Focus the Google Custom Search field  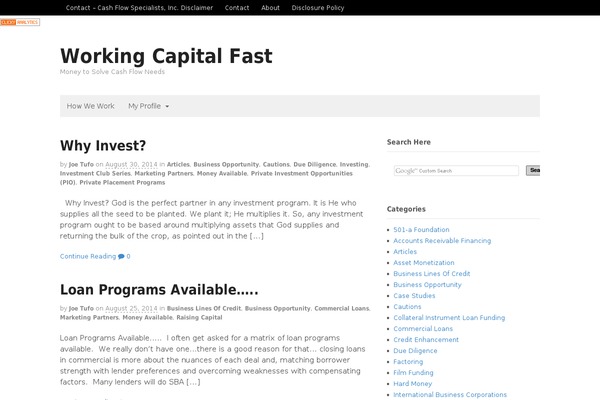point(456,171)
